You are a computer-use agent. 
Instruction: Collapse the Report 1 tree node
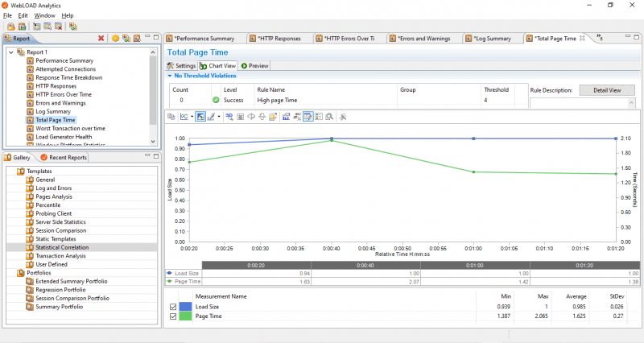[x=10, y=52]
